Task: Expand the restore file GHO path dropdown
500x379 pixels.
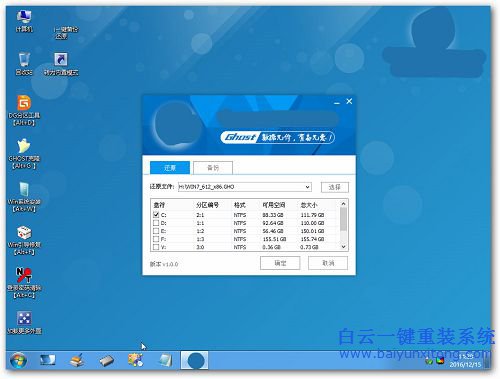Action: click(307, 187)
